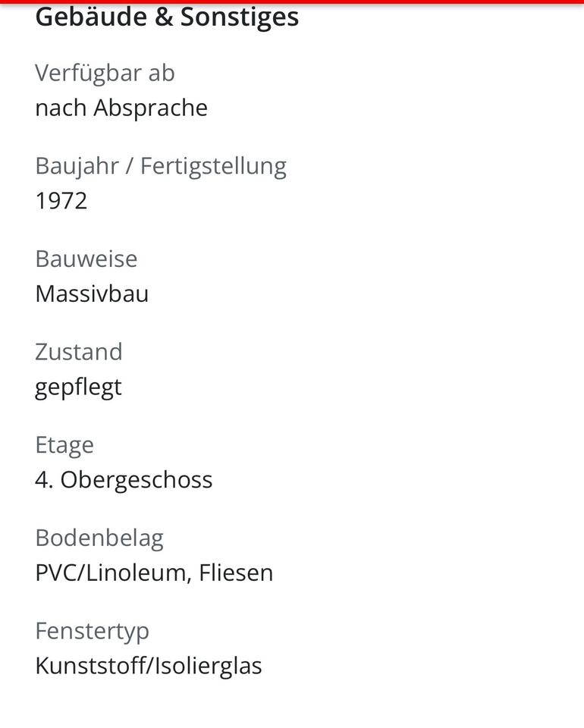Screen dimensions: 584x728
Task: Select the 'Massivbau' value
Action: pyautogui.click(x=92, y=293)
